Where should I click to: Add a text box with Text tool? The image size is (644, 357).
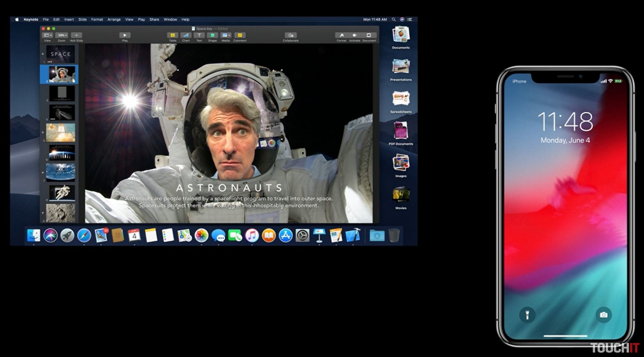tap(199, 35)
